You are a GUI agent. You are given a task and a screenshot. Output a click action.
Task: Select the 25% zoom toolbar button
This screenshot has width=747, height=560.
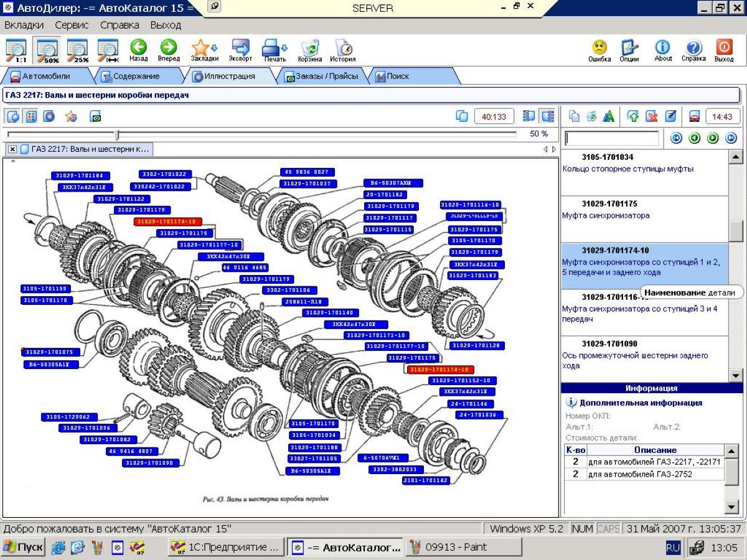(x=78, y=50)
